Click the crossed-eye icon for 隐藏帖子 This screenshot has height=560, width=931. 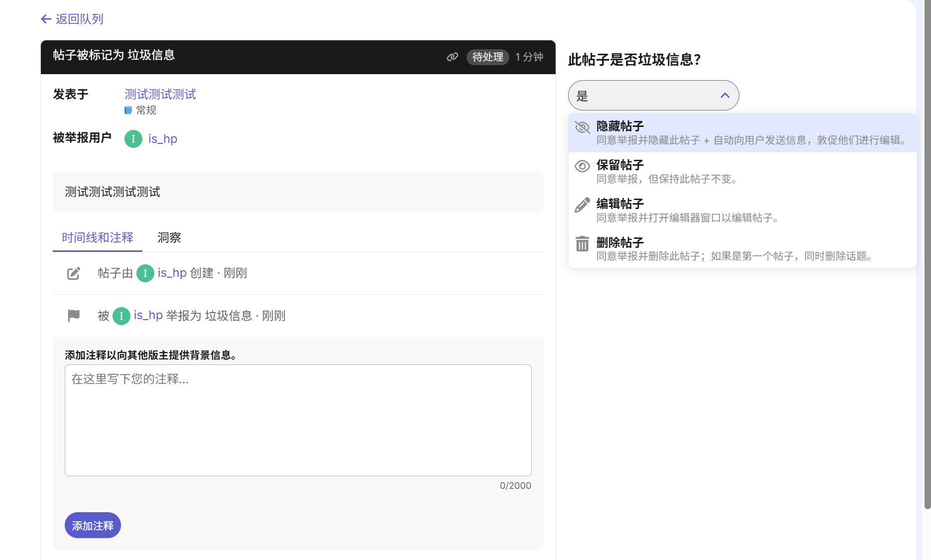582,127
